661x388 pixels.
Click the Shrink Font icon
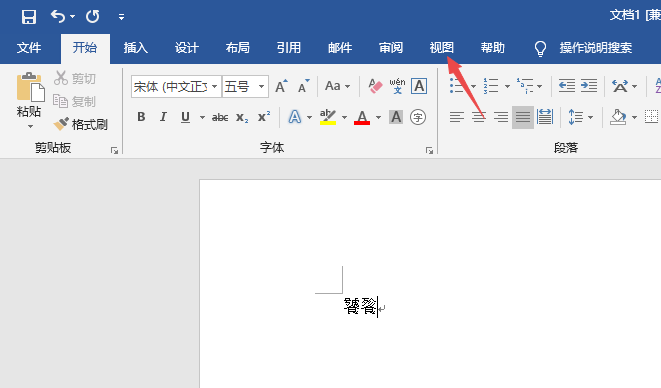click(304, 86)
